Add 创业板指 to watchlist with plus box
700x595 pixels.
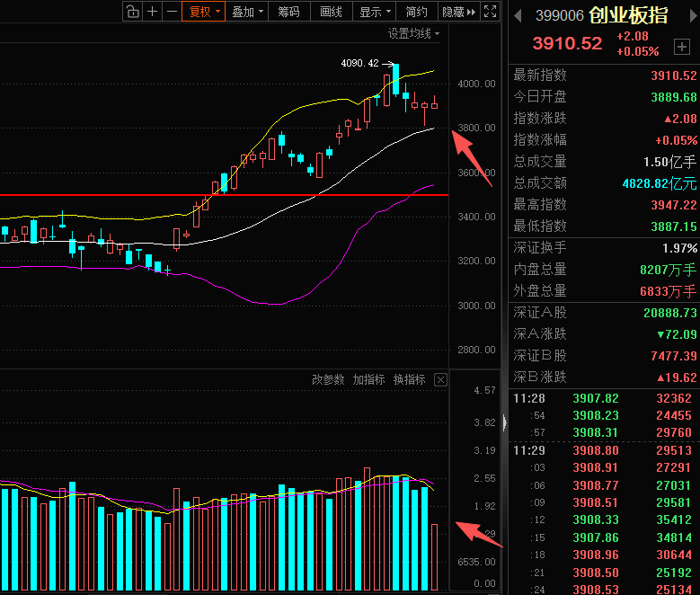click(682, 47)
